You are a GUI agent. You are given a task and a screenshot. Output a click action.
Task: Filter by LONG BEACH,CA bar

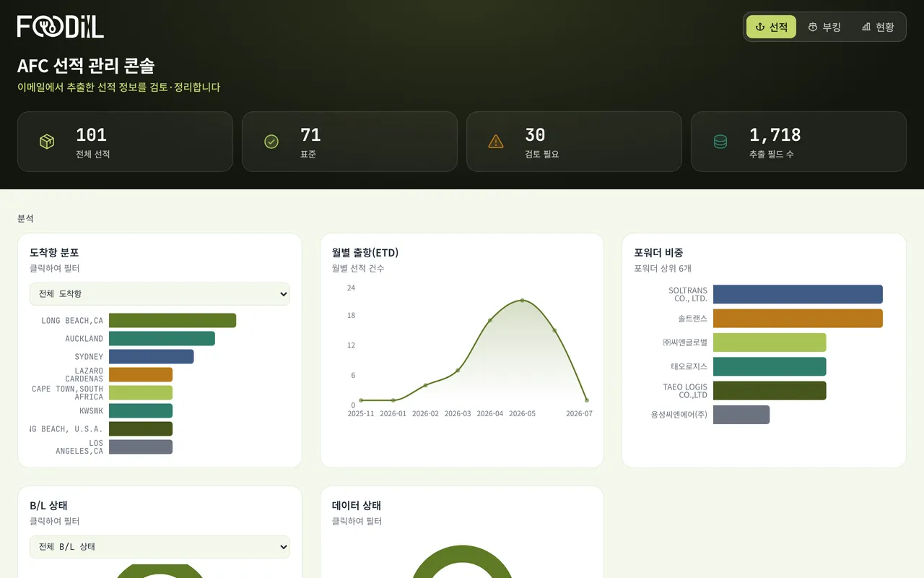click(173, 320)
